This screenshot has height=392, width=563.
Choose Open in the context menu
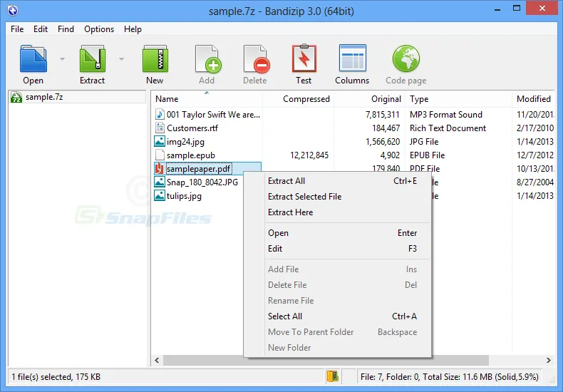coord(338,233)
